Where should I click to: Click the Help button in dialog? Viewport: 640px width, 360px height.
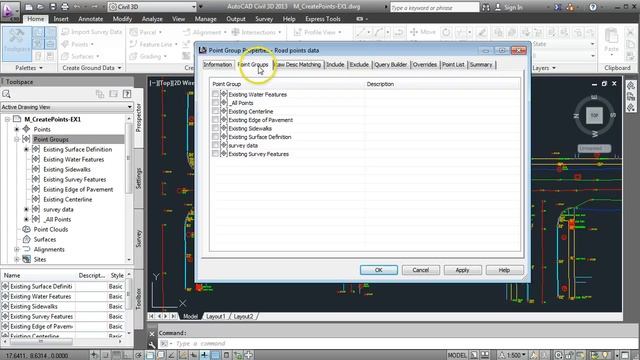tap(504, 270)
